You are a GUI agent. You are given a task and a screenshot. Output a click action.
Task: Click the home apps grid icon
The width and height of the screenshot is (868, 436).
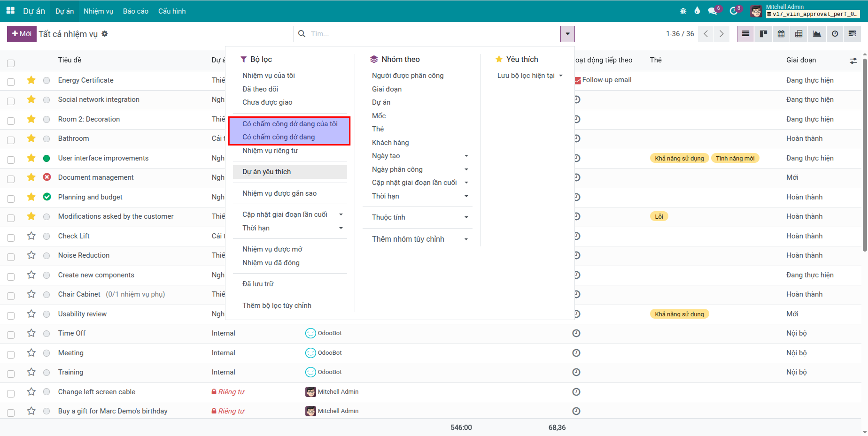(10, 11)
